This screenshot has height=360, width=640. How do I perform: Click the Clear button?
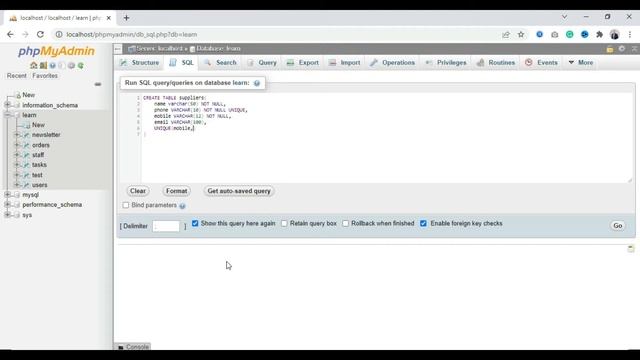click(x=138, y=191)
